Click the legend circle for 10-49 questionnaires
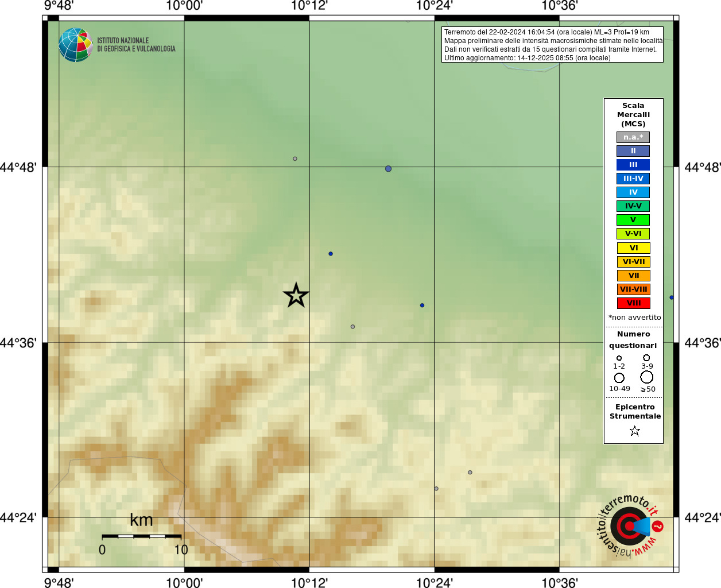 [x=619, y=378]
